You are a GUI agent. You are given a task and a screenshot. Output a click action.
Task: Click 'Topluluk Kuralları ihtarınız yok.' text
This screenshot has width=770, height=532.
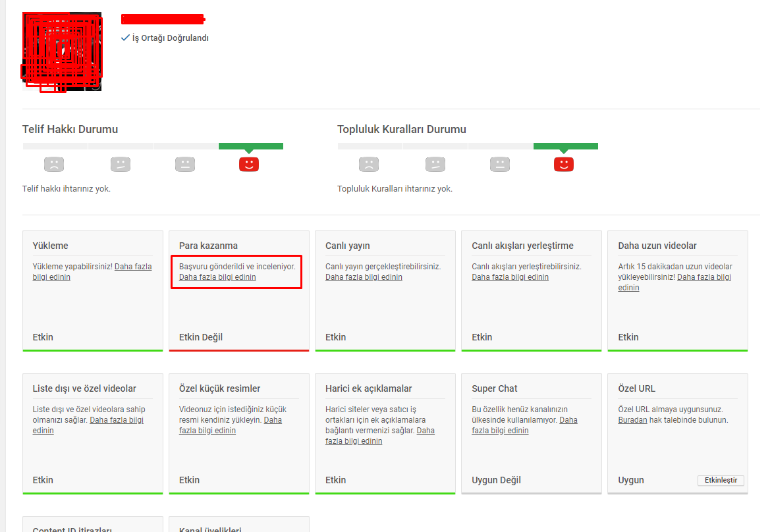pyautogui.click(x=395, y=189)
